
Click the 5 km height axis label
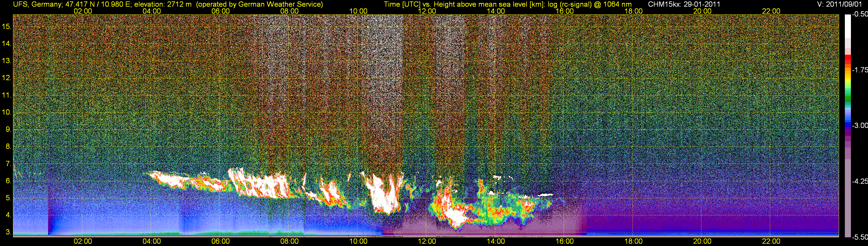pos(8,198)
